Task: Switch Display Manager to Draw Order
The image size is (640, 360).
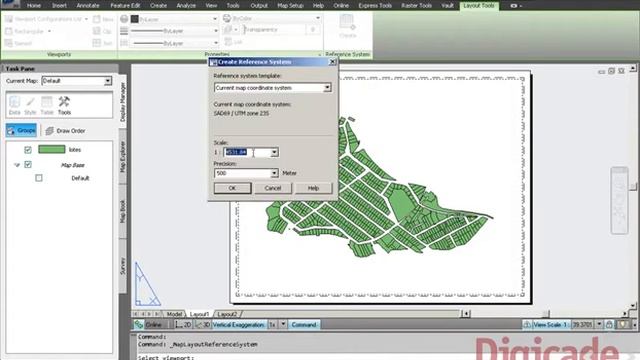Action: tap(65, 131)
